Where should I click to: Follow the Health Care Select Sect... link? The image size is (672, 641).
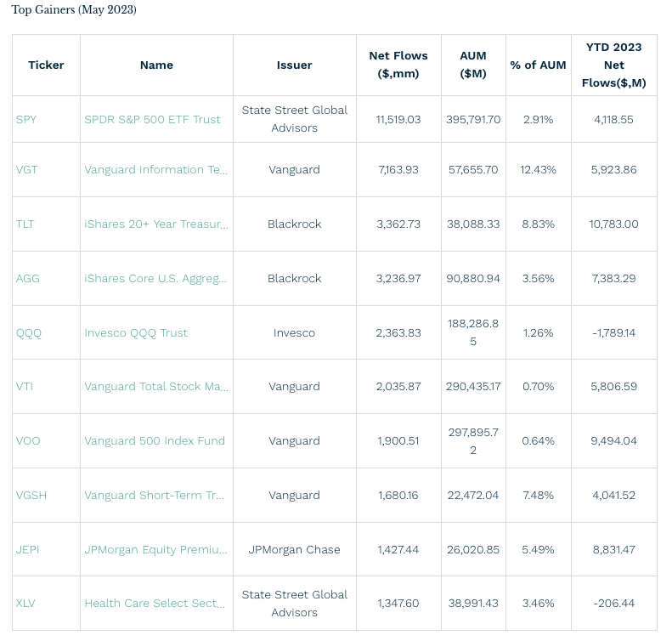[155, 604]
